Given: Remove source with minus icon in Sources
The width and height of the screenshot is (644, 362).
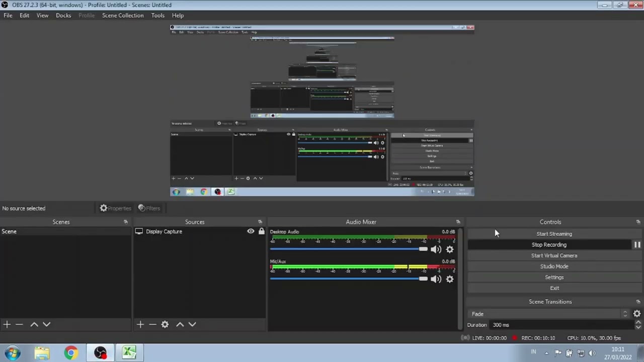Looking at the screenshot, I should pyautogui.click(x=152, y=324).
